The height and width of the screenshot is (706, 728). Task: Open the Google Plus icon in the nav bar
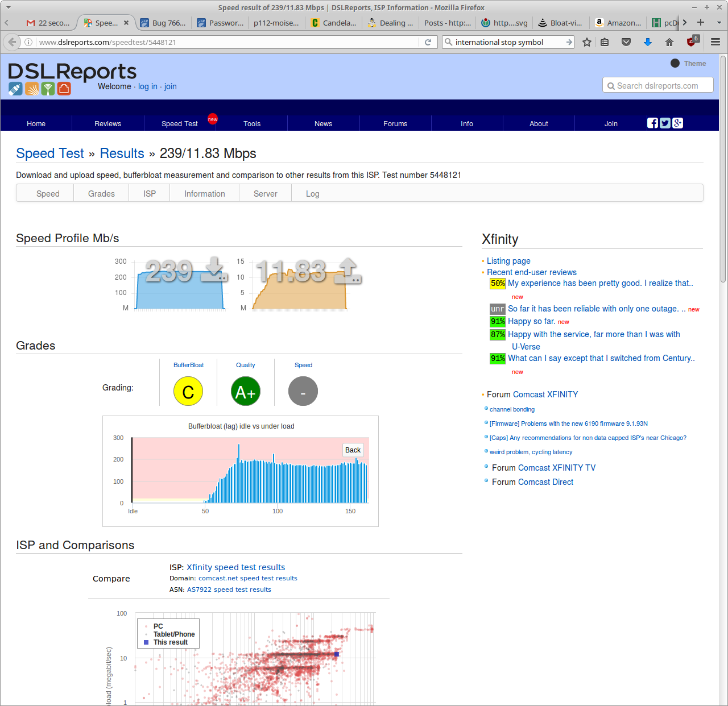pos(677,123)
